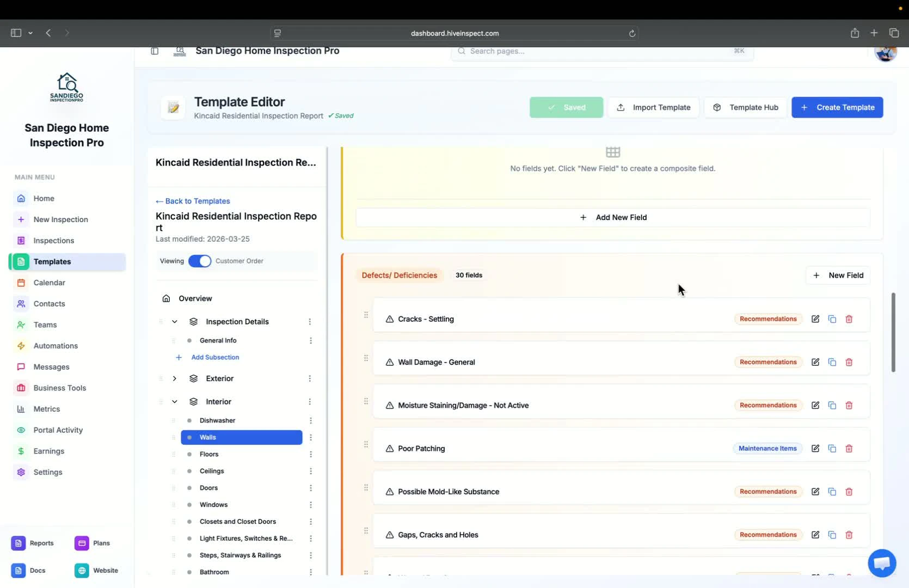
Task: Delete the Cracks - Settling field
Action: pyautogui.click(x=849, y=319)
